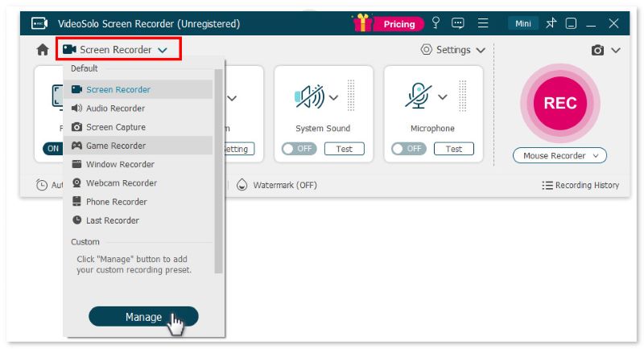Click the dropdown list scrollbar

(218, 170)
